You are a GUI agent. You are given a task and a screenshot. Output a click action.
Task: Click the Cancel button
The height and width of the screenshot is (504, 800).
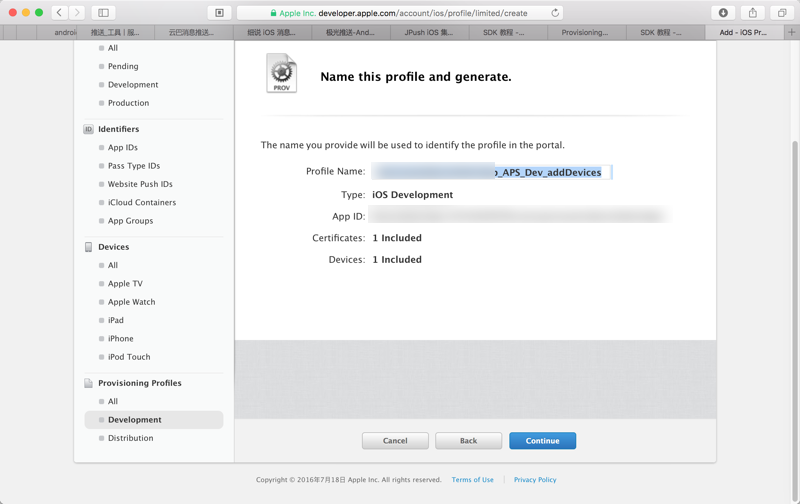click(395, 441)
